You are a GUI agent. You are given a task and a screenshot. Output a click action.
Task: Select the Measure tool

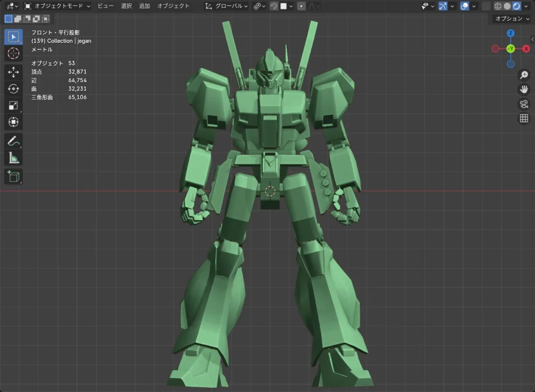[x=14, y=158]
